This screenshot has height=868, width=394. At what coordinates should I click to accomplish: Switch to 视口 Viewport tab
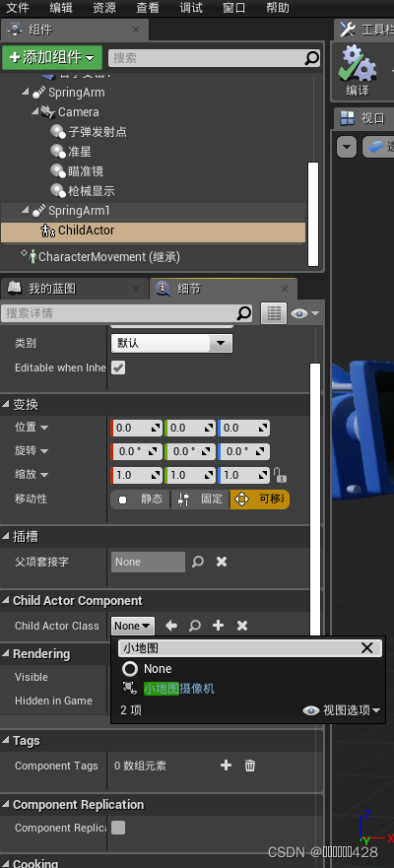click(363, 118)
